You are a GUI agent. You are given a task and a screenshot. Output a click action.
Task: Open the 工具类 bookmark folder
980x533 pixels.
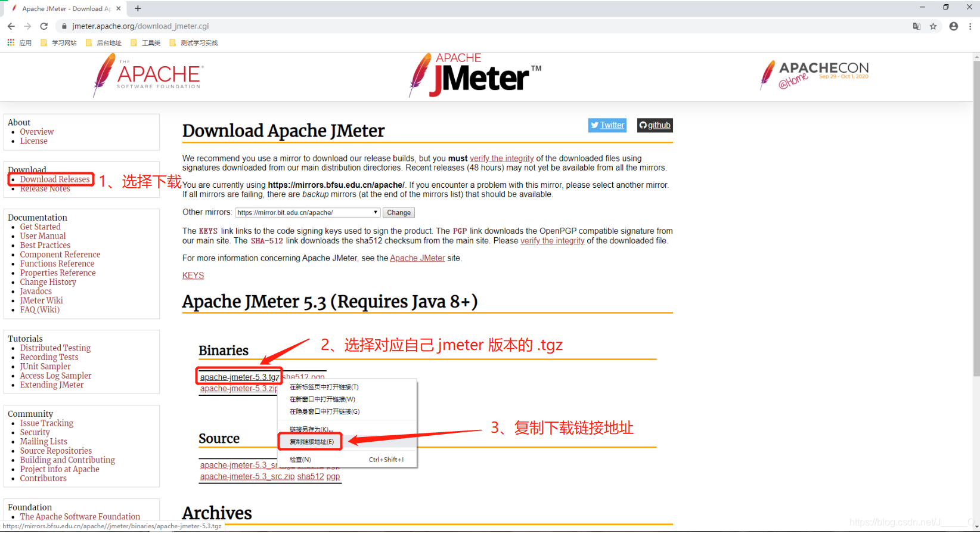(145, 43)
